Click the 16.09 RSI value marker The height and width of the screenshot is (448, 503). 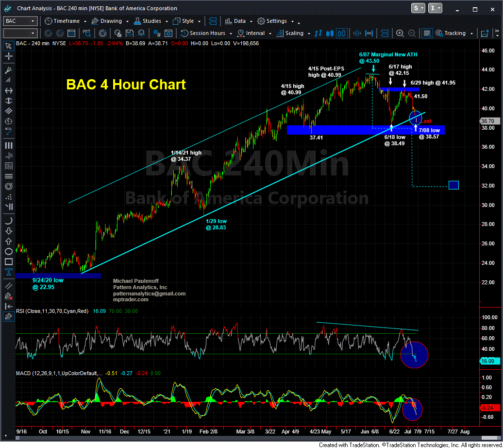click(489, 361)
